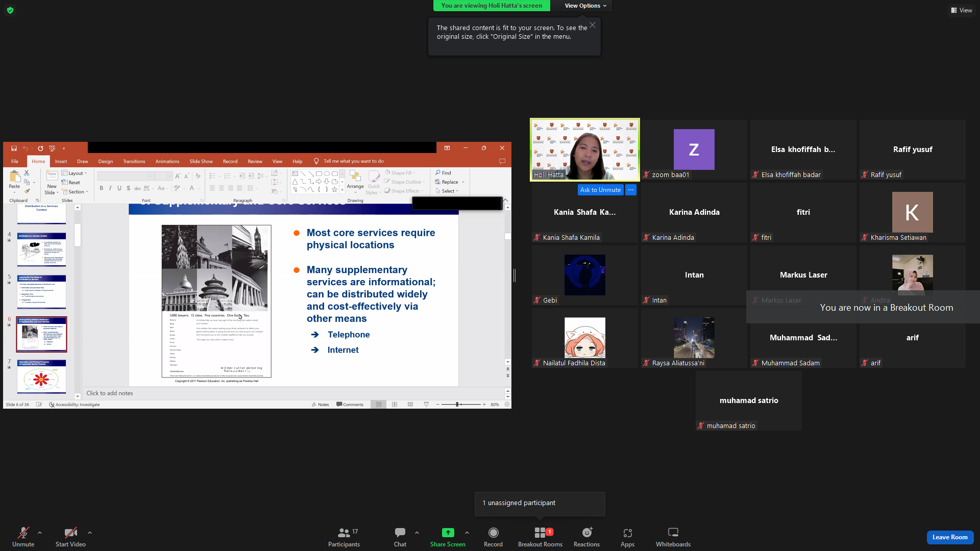This screenshot has width=980, height=551.
Task: Toggle Italic formatting
Action: pyautogui.click(x=110, y=188)
